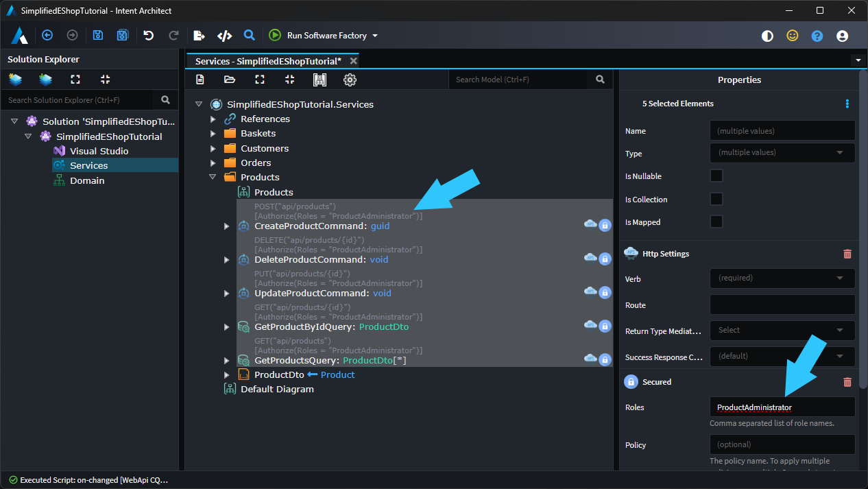
Task: Select the GetProductByIdQuery element
Action: pyautogui.click(x=331, y=326)
